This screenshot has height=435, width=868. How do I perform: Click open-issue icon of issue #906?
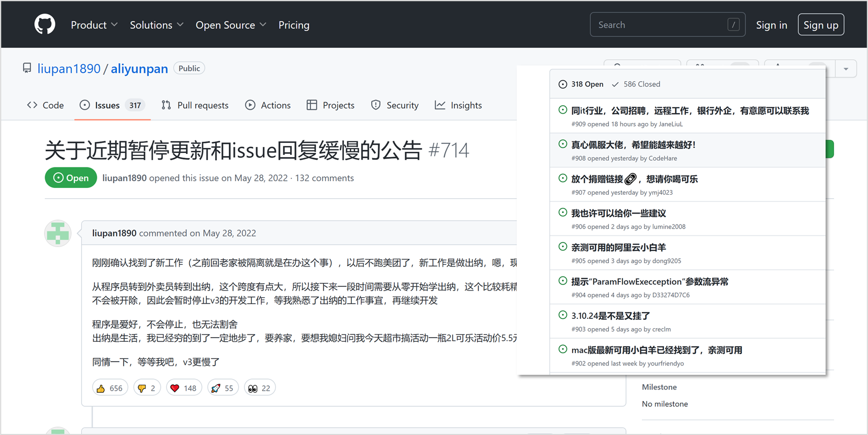point(563,213)
